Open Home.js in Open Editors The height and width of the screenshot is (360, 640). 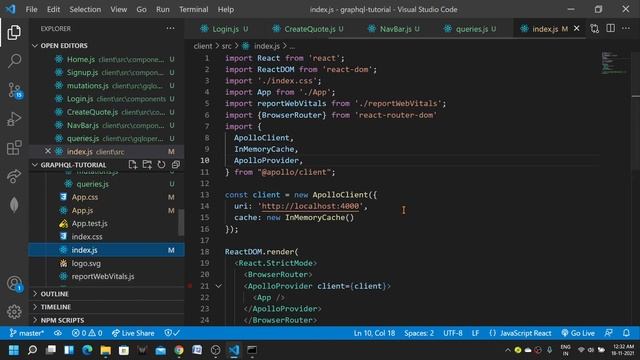[x=107, y=60]
